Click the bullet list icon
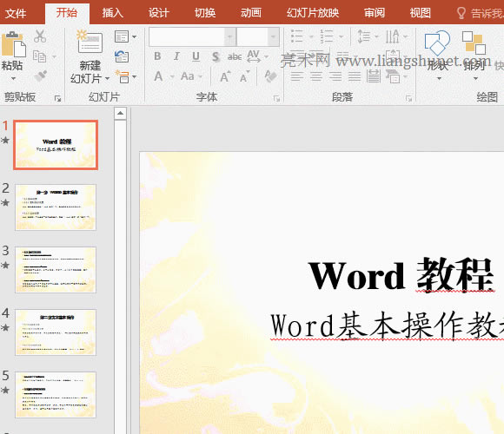 (296, 36)
